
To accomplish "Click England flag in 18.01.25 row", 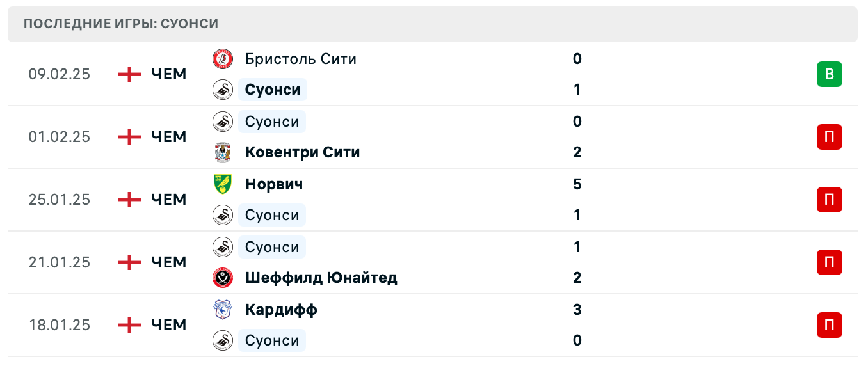I will [x=129, y=325].
